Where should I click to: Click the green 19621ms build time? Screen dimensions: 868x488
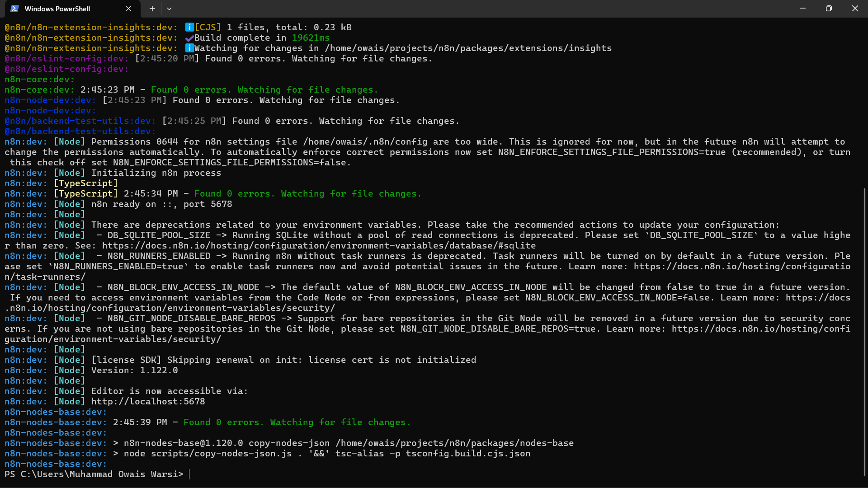click(311, 38)
